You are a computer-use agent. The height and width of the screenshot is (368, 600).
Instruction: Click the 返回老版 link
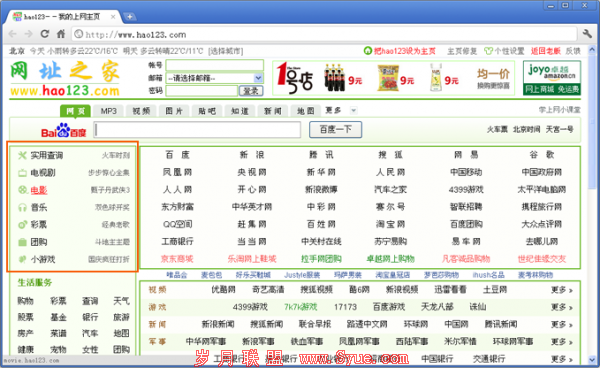click(x=546, y=51)
